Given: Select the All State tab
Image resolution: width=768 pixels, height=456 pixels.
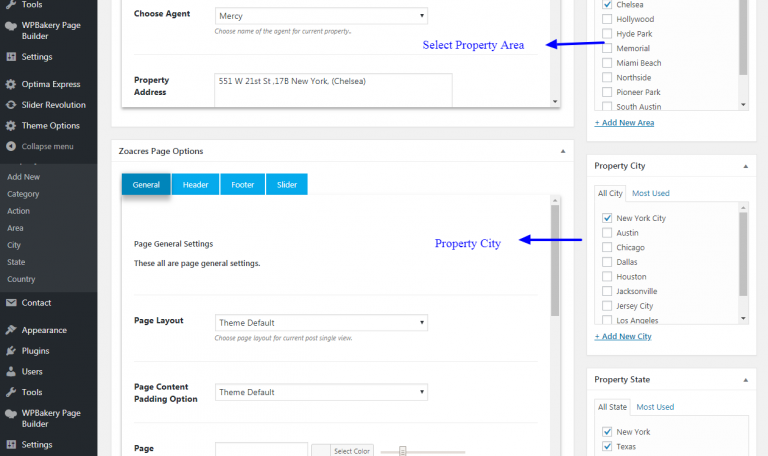Looking at the screenshot, I should coord(612,407).
